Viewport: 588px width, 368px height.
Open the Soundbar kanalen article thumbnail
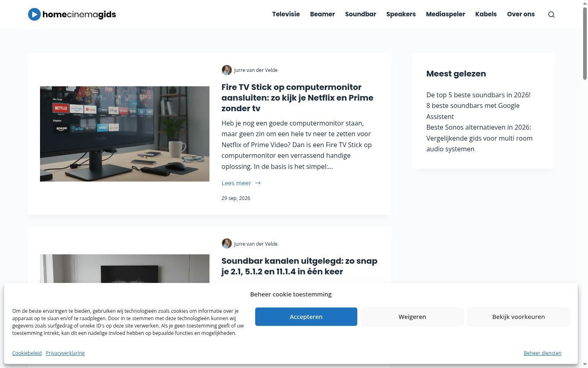pos(125,269)
